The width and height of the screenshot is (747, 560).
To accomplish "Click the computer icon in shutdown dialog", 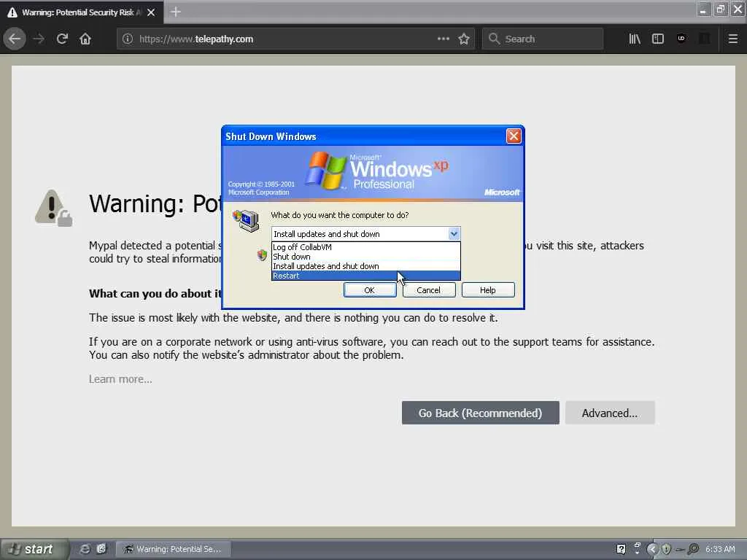I will point(246,220).
